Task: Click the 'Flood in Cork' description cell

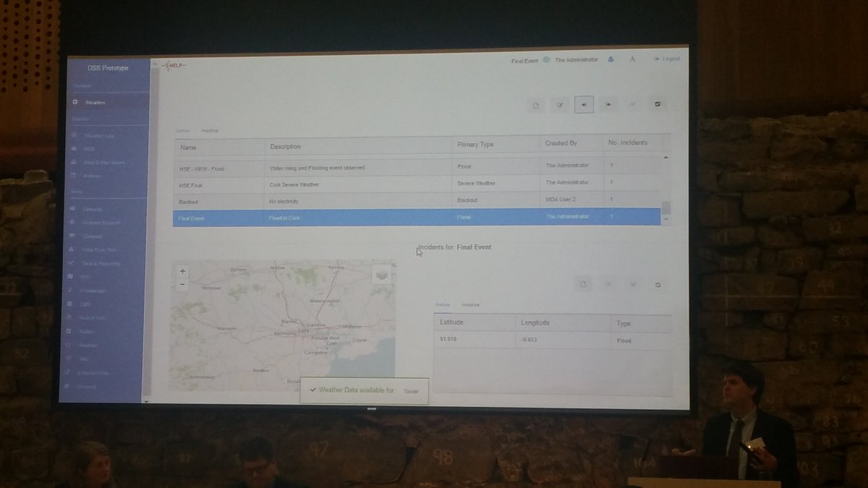Action: tap(284, 218)
